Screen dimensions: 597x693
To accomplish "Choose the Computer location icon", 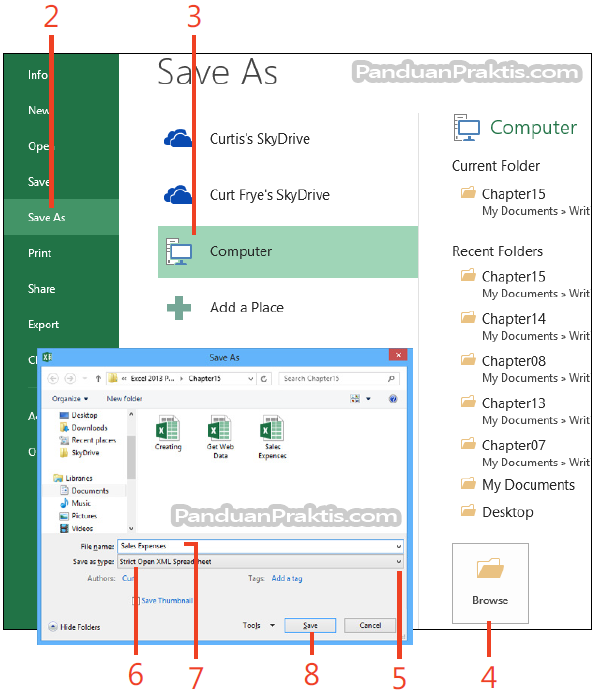I will (179, 251).
